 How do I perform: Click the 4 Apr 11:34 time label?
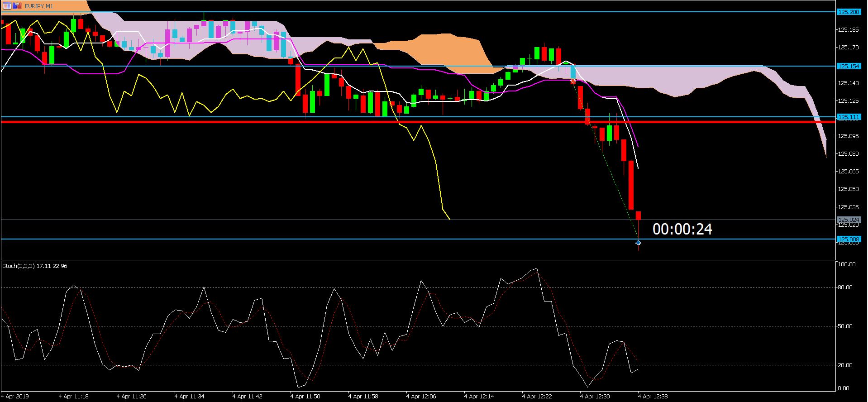[x=190, y=396]
